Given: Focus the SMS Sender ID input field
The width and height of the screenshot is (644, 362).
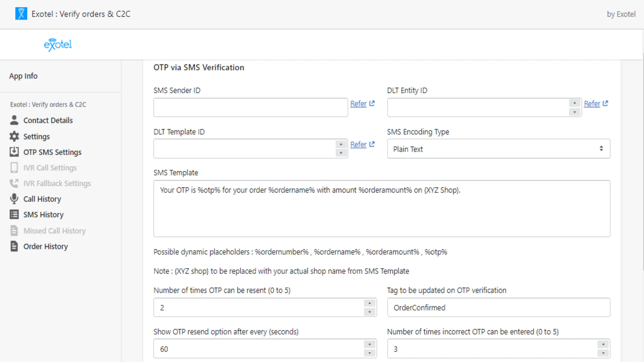Looking at the screenshot, I should pos(250,107).
